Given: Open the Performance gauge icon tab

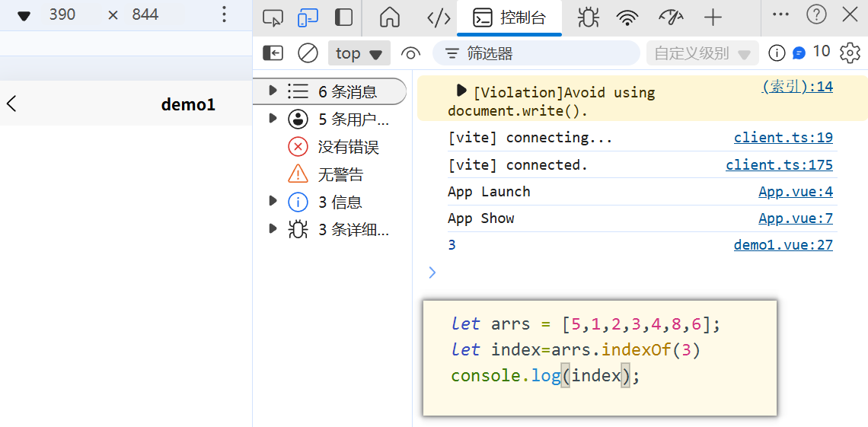Looking at the screenshot, I should point(671,18).
